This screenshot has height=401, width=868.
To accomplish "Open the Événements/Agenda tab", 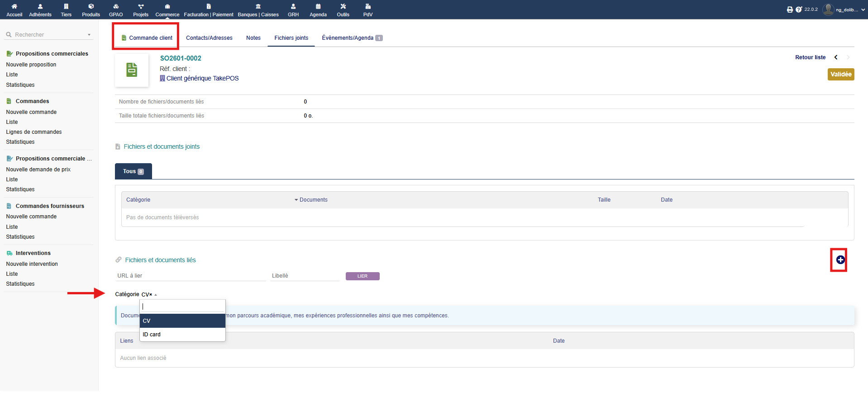I will click(348, 38).
